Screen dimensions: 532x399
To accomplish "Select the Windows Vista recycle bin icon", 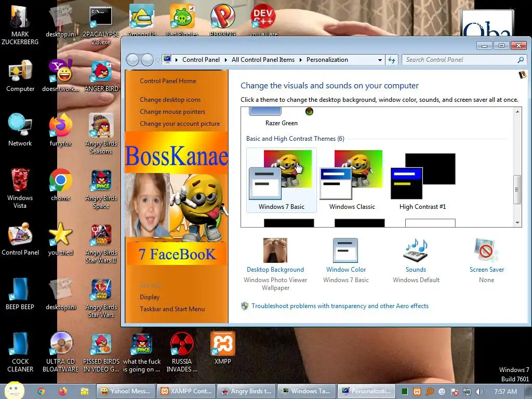I will [x=20, y=188].
